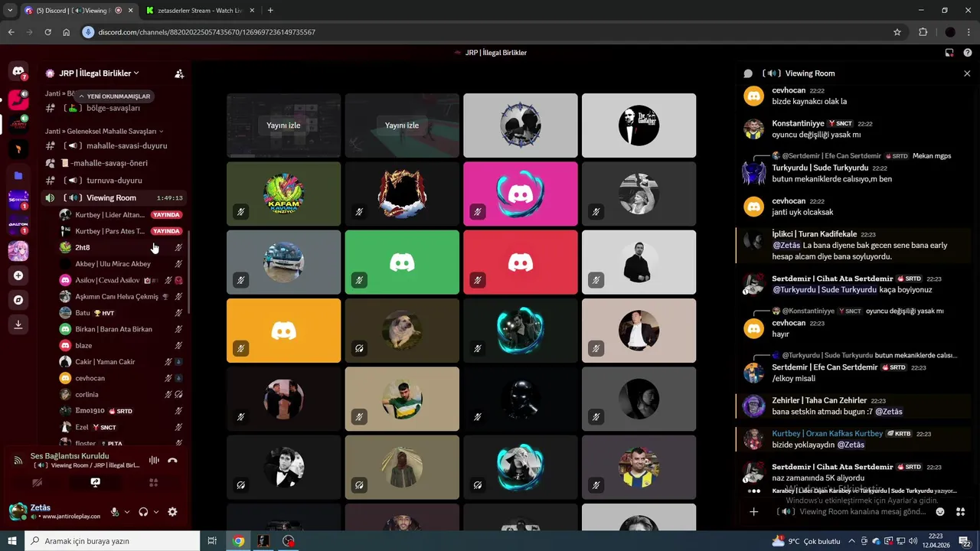Viewport: 980px width, 551px height.
Task: Disconnect from voice with hang-up icon
Action: 172,460
